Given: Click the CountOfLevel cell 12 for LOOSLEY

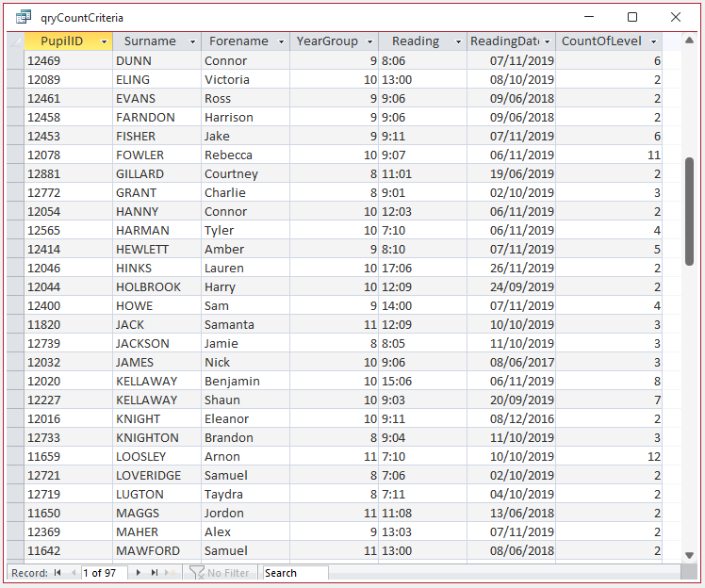Looking at the screenshot, I should click(609, 457).
